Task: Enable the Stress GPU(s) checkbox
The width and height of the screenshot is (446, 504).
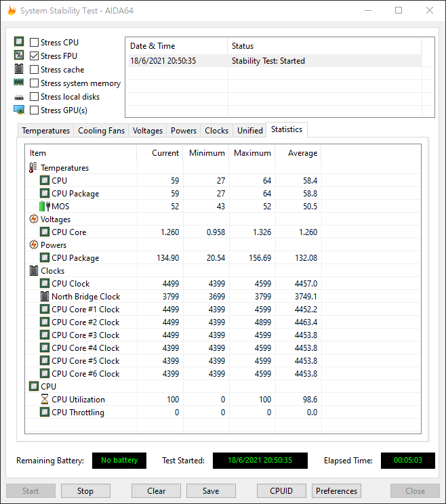Action: point(34,110)
